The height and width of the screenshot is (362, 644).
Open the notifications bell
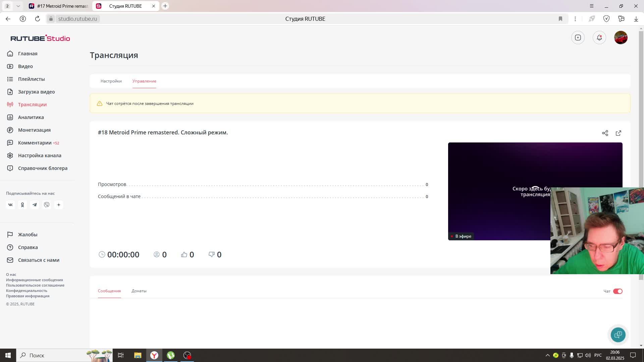click(599, 38)
